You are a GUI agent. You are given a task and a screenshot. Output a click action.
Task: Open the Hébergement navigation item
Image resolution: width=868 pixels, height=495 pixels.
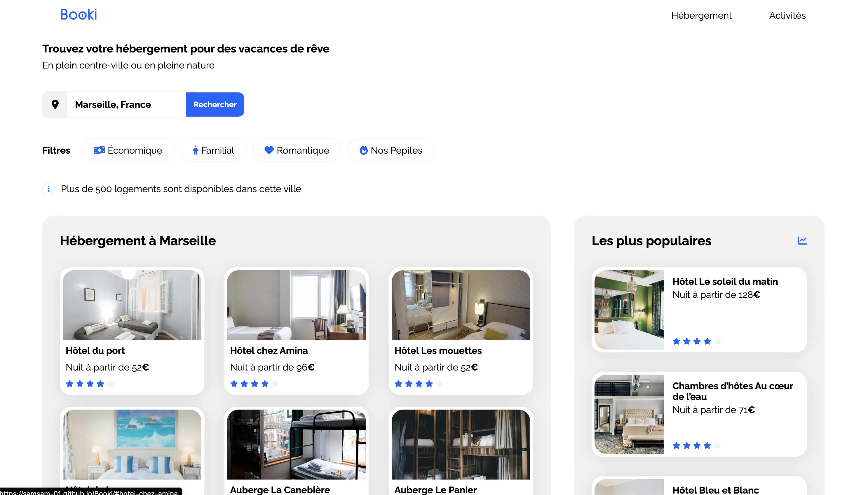tap(701, 15)
